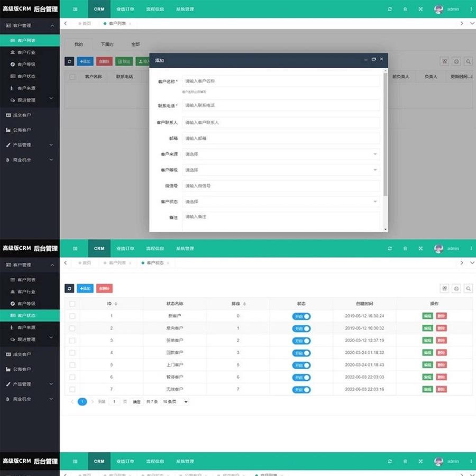Click print icon above the status table
476x476 pixels.
(x=456, y=288)
